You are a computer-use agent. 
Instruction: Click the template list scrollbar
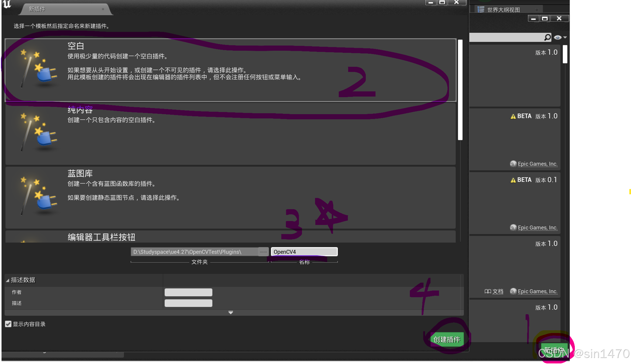pyautogui.click(x=460, y=90)
